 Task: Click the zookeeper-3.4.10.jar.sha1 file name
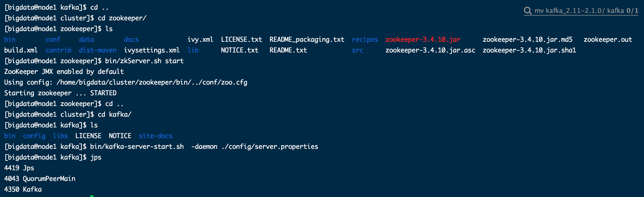(x=529, y=50)
